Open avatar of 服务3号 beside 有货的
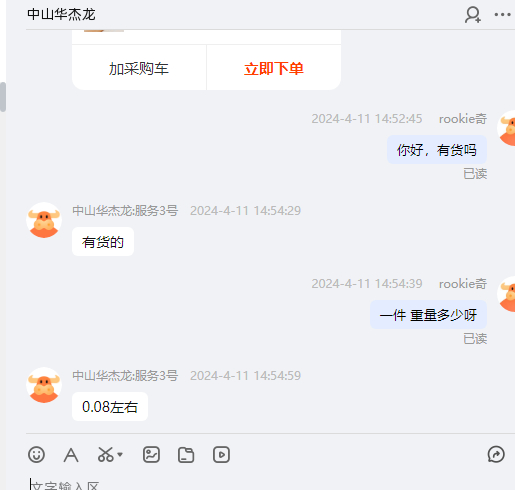This screenshot has width=515, height=490. point(44,220)
